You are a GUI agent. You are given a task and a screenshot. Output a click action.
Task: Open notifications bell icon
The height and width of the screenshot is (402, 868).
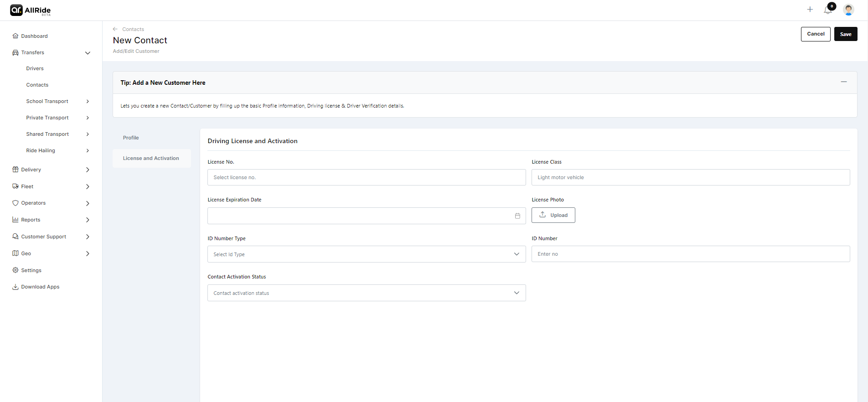[x=828, y=10]
